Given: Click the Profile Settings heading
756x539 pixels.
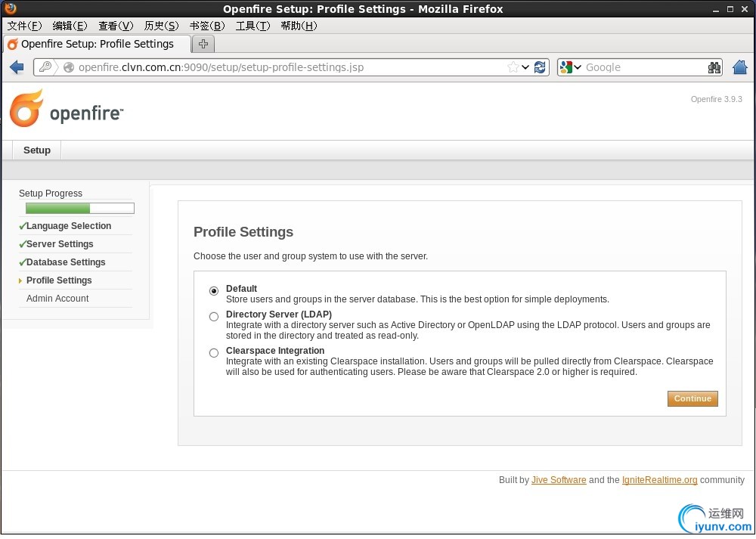Looking at the screenshot, I should pyautogui.click(x=243, y=232).
